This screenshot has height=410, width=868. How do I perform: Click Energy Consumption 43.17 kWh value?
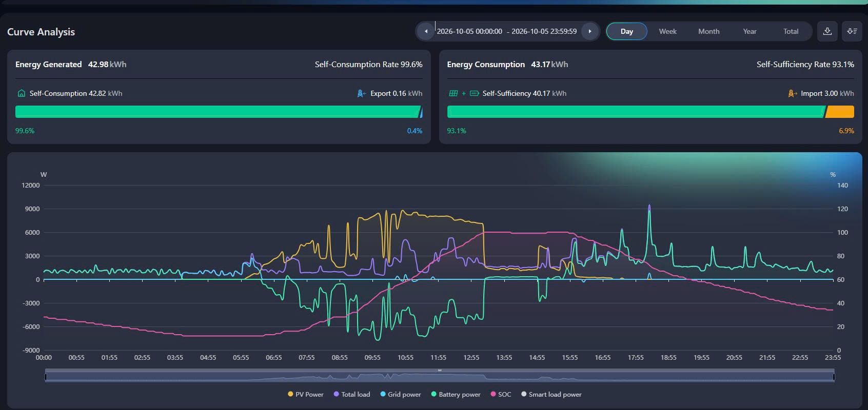(x=549, y=65)
